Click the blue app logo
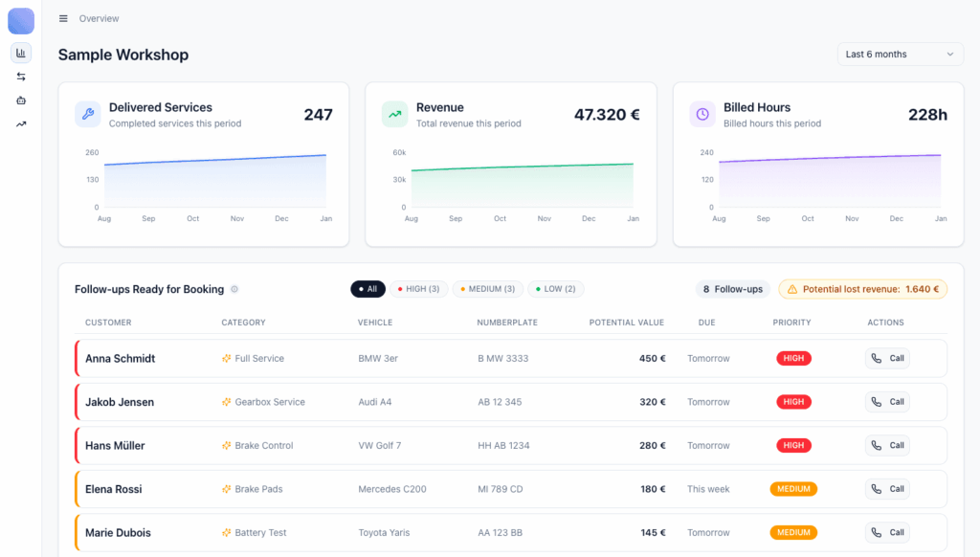980x557 pixels. (x=21, y=20)
